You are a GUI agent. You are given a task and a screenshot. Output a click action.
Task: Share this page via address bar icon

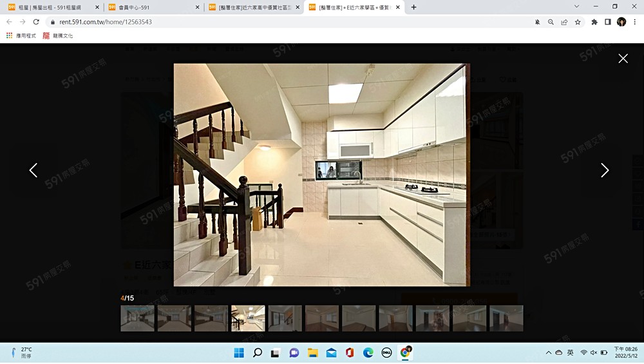point(564,22)
